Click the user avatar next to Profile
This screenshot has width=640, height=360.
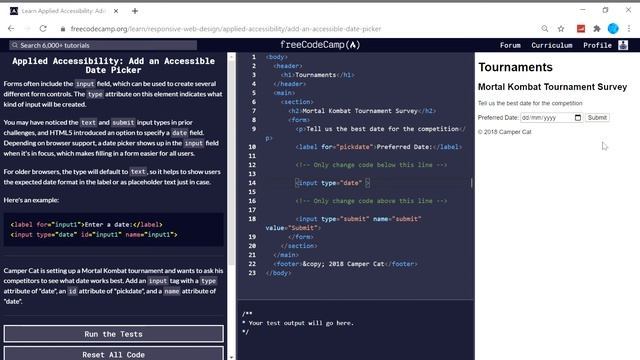click(x=623, y=45)
